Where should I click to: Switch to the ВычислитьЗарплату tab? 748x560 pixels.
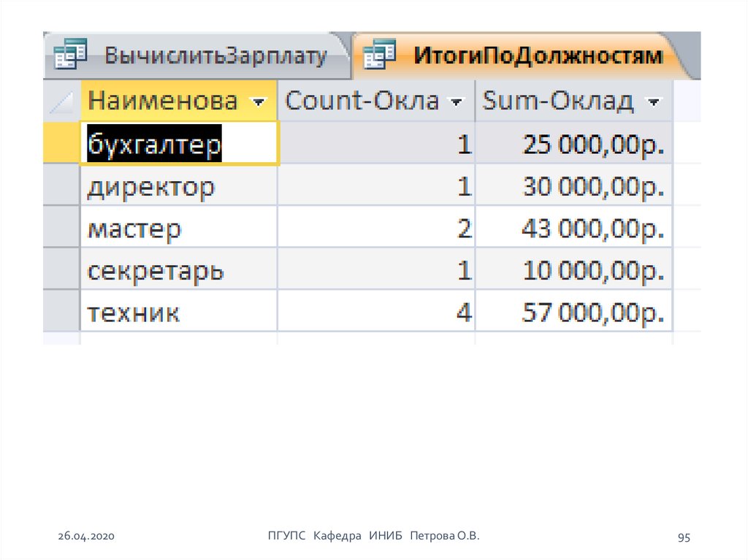pyautogui.click(x=215, y=56)
